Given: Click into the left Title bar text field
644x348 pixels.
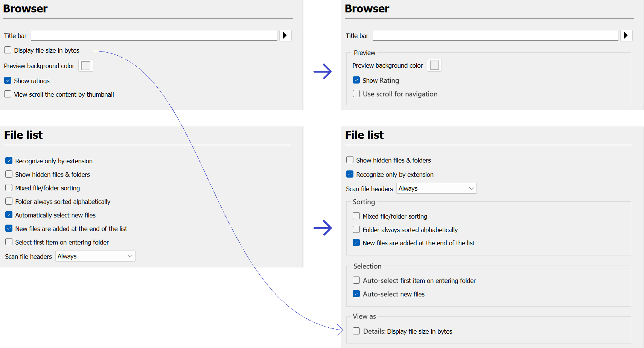Looking at the screenshot, I should [154, 36].
